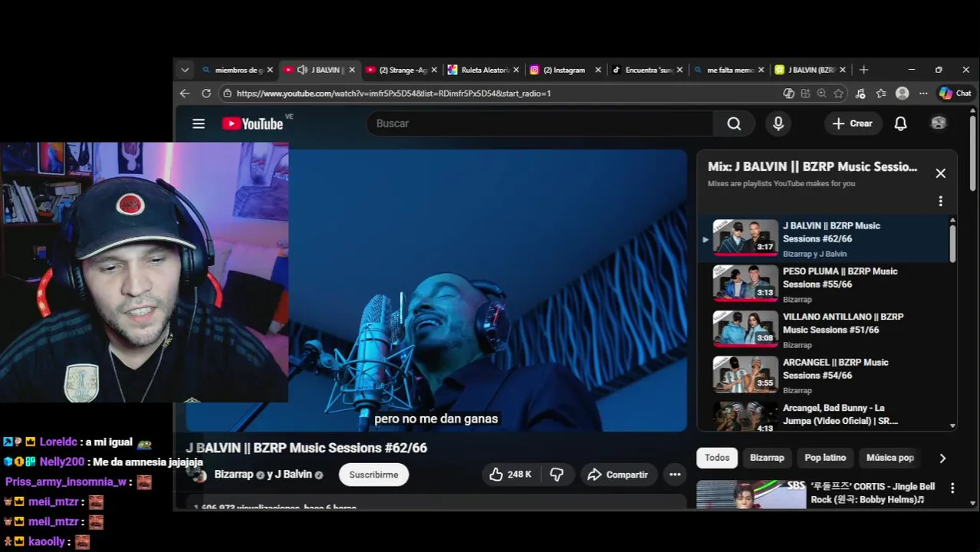This screenshot has height=552, width=980.
Task: Select J BALVIN BZRP Sessions #62/66 playlist item
Action: [824, 239]
